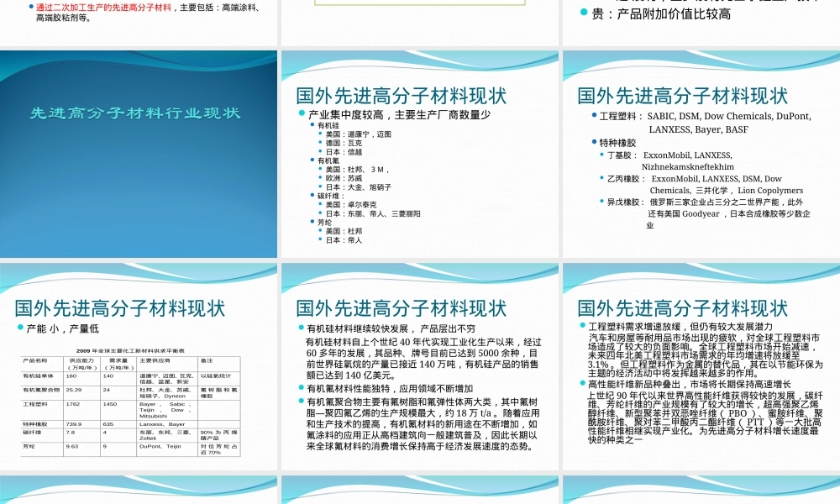This screenshot has width=840, height=504.
Task: Click the bullet '贵：产品附加价值比较高'
Action: [x=660, y=14]
